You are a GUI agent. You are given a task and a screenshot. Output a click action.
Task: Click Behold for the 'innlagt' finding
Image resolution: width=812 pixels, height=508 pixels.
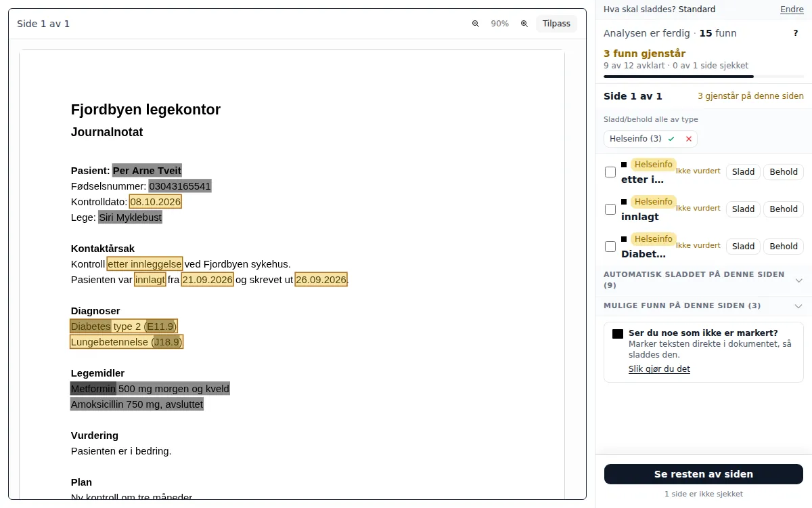[784, 209]
